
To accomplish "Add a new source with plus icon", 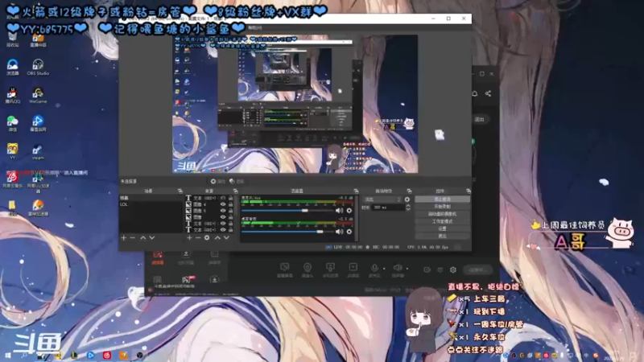I will 189,237.
